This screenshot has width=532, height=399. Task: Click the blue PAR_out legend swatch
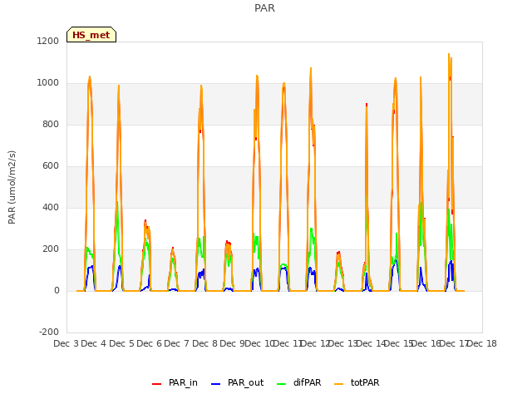215,384
